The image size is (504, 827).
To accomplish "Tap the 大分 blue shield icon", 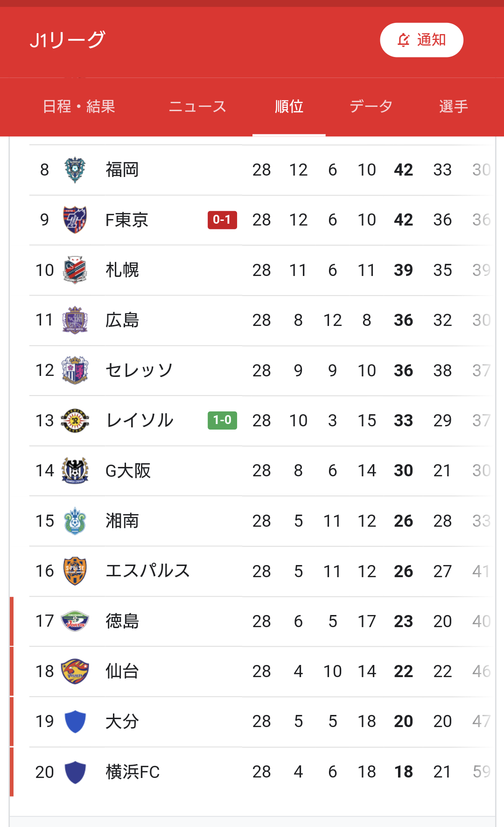I will click(x=75, y=721).
